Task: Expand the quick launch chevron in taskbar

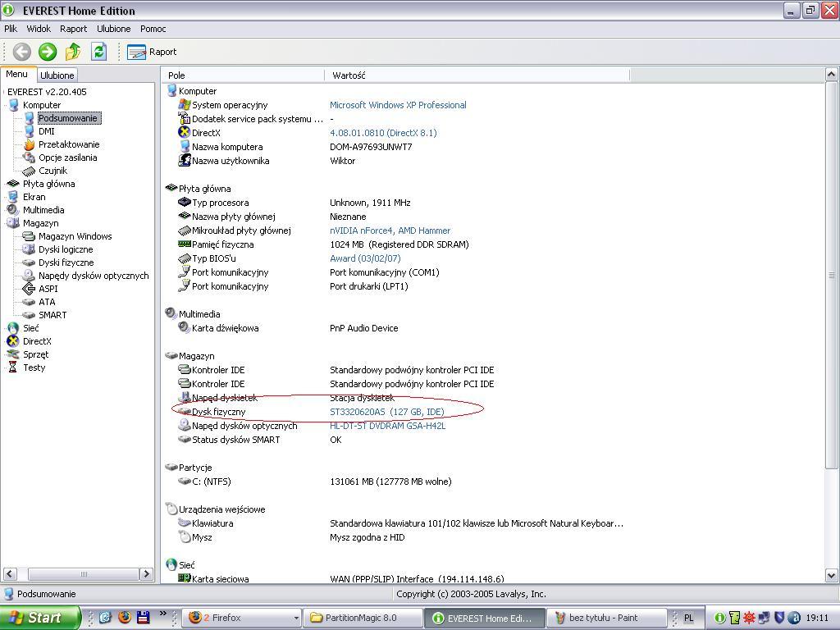Action: coord(163,614)
